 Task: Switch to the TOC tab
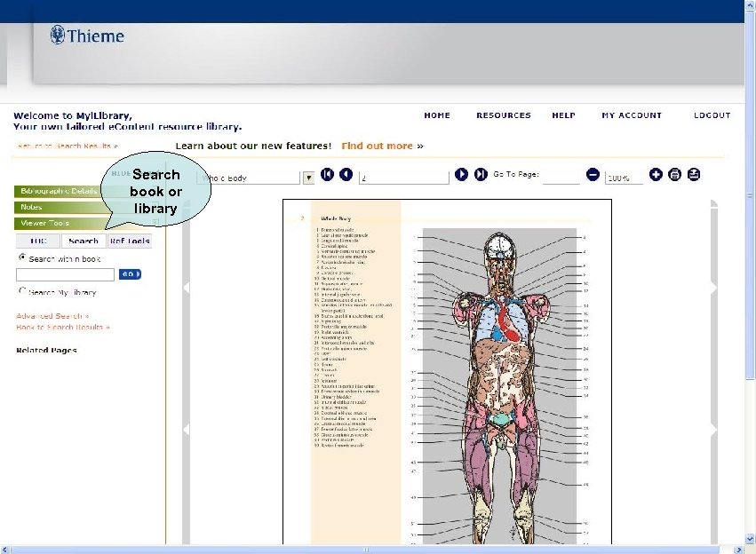coord(37,241)
